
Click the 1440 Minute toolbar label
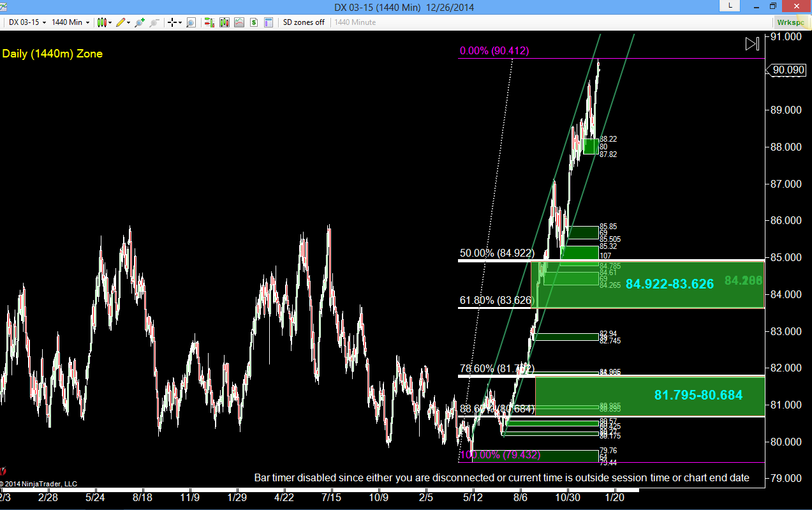355,22
